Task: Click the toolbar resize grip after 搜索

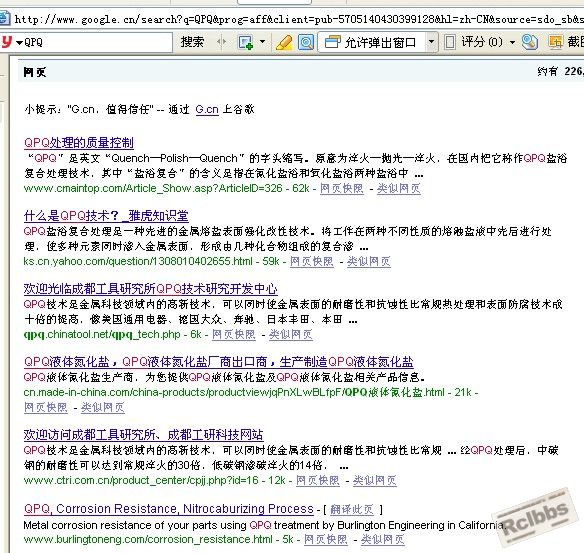Action: tap(222, 42)
